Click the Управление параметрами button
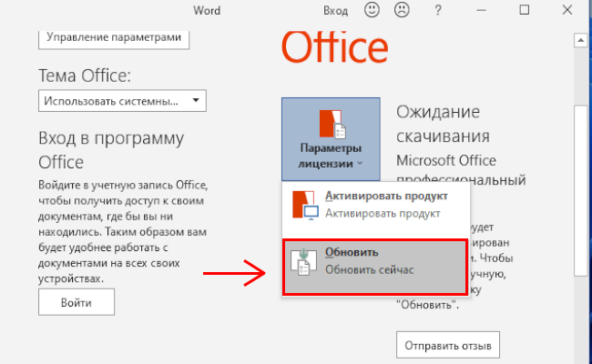 [x=114, y=38]
